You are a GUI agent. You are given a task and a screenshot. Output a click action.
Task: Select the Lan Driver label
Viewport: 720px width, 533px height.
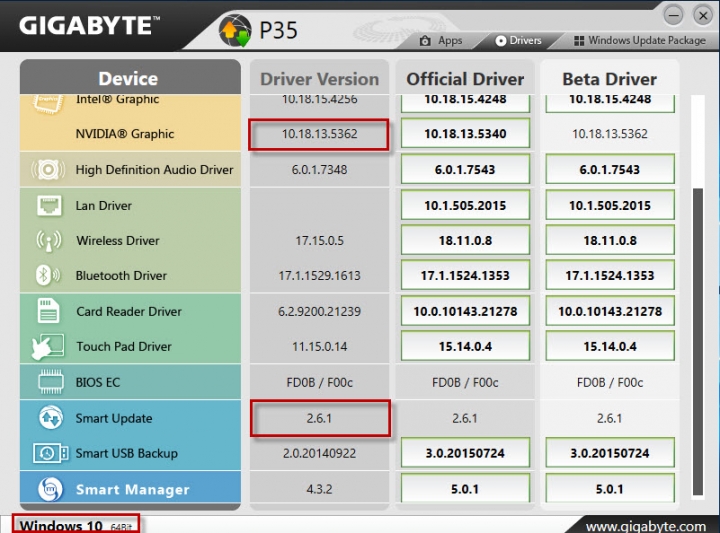(103, 206)
